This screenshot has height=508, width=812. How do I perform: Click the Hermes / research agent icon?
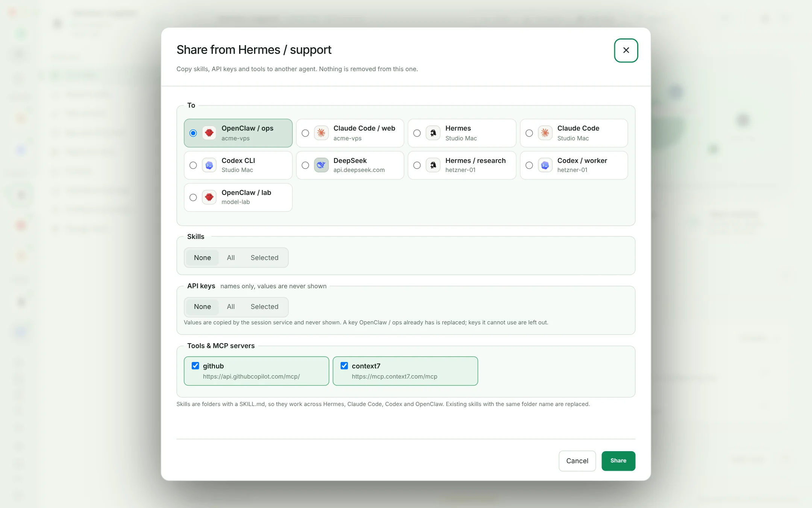[433, 165]
